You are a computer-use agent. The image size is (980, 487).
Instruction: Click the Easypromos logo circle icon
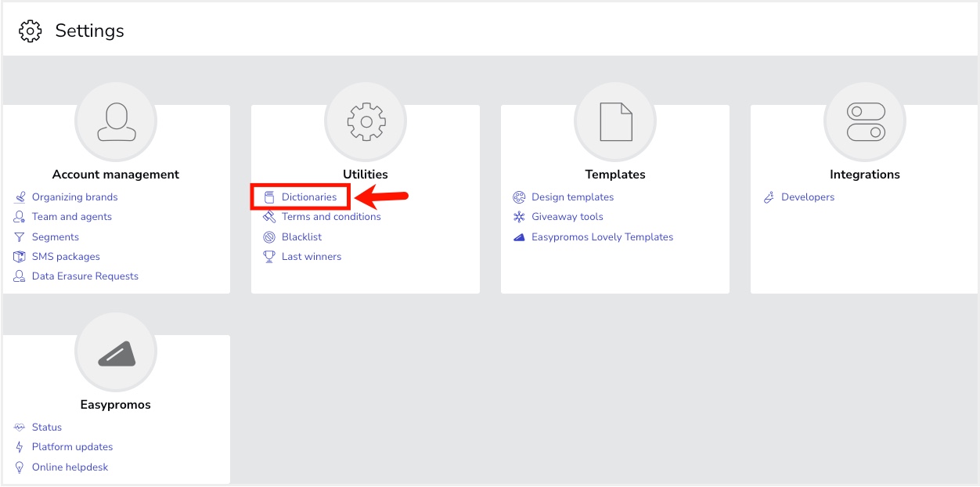116,354
